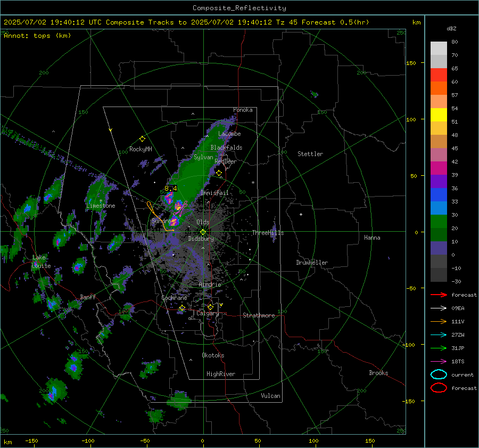The width and height of the screenshot is (479, 448).
Task: Click the yellow diamond marker above Calgary
Action: coord(210,307)
